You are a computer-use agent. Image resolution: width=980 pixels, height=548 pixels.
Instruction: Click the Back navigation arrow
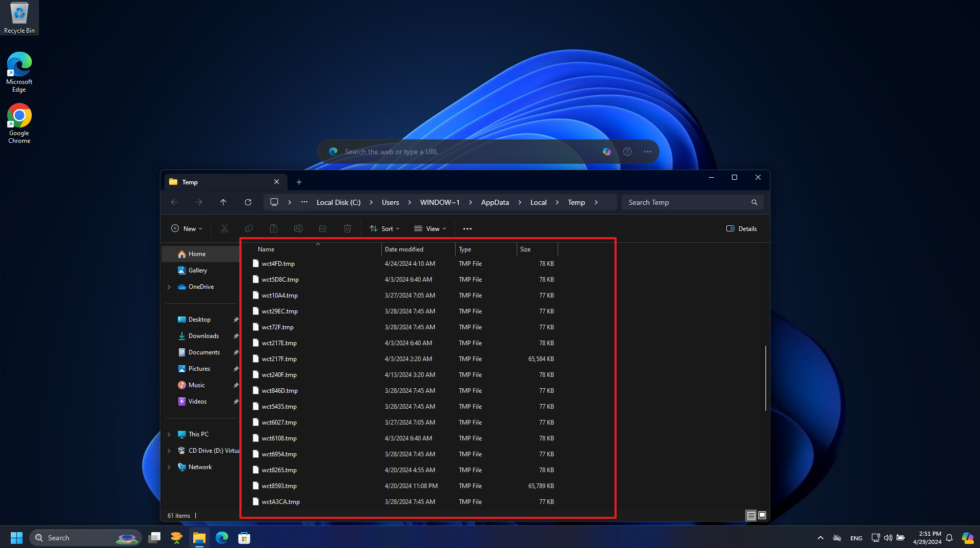pos(174,202)
